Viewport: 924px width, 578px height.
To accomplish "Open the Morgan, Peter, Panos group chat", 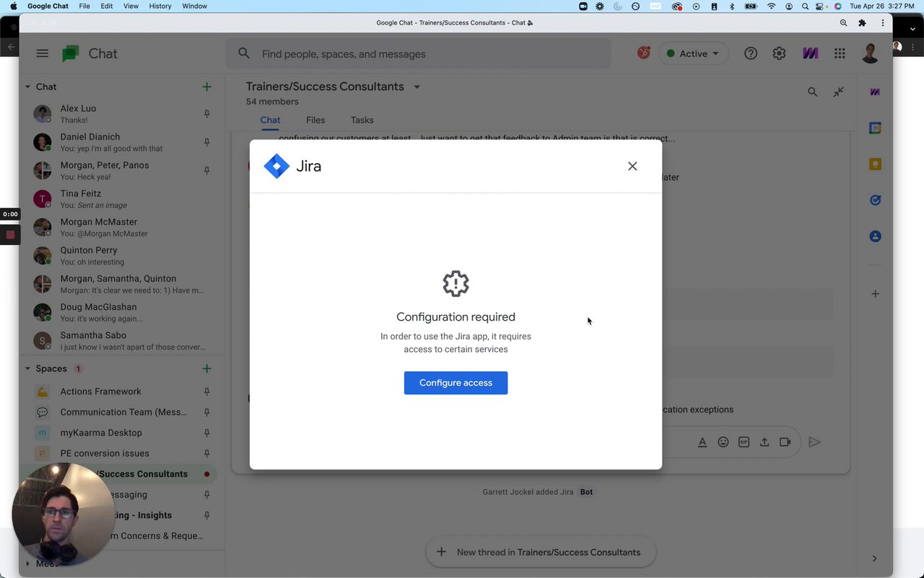I will (121, 171).
